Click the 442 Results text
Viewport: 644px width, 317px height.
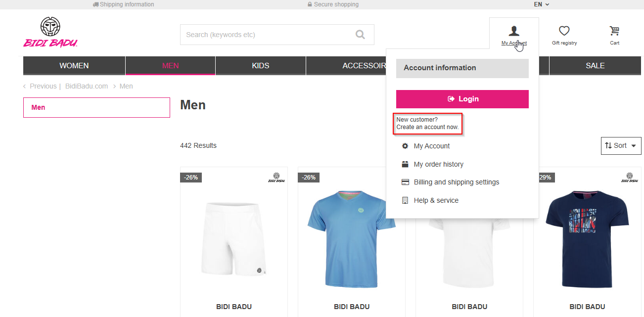pyautogui.click(x=198, y=145)
